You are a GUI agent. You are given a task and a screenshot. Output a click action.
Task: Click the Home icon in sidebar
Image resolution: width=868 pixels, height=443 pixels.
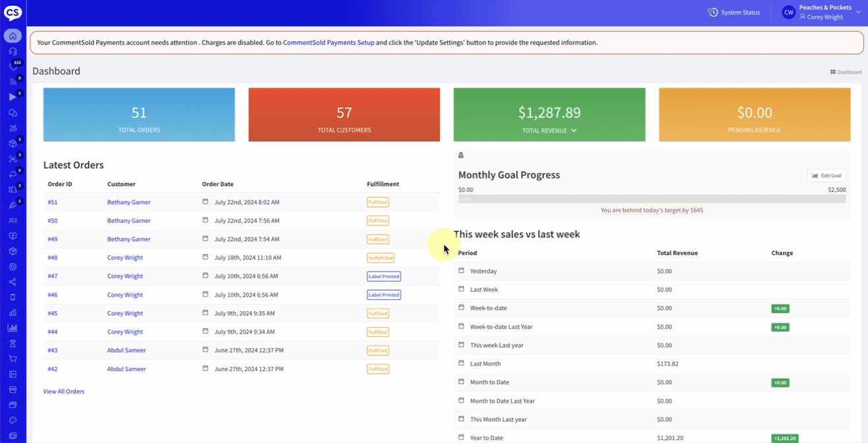13,36
